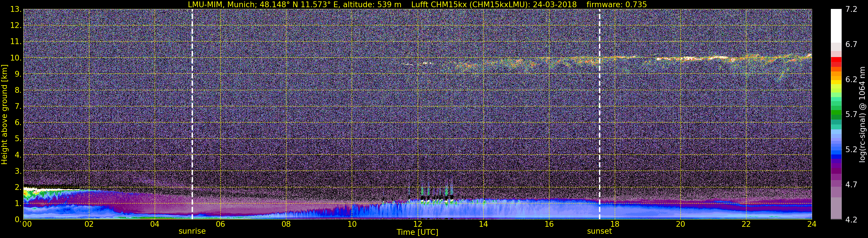
Task: Click the '22' time tick label
Action: coord(746,224)
